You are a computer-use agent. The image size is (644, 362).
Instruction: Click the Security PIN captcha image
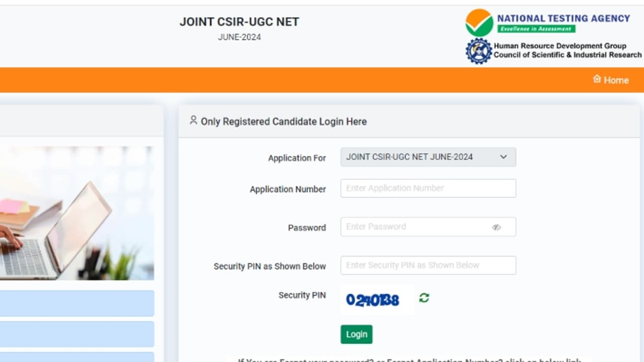[376, 298]
